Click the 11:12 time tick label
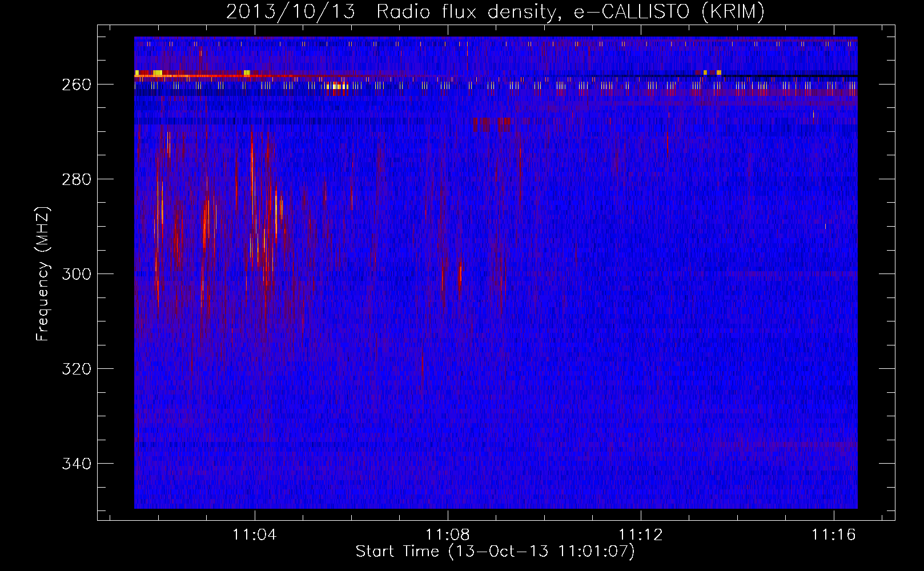 point(641,534)
